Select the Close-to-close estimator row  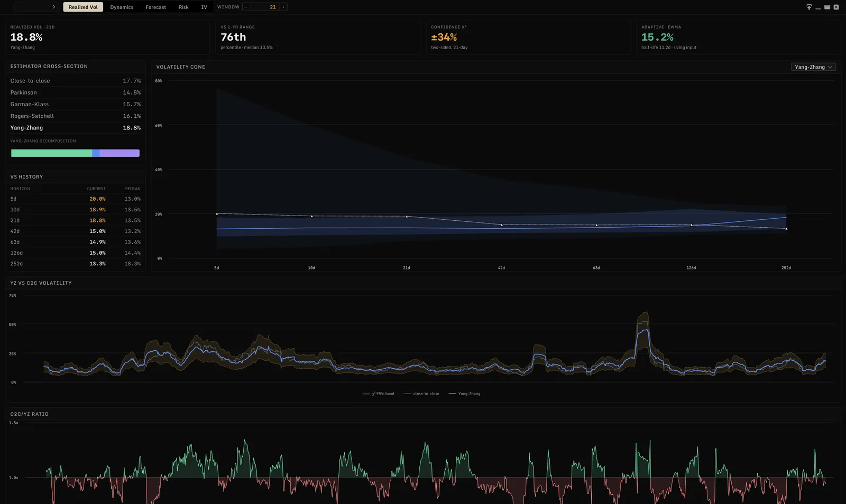coord(76,81)
